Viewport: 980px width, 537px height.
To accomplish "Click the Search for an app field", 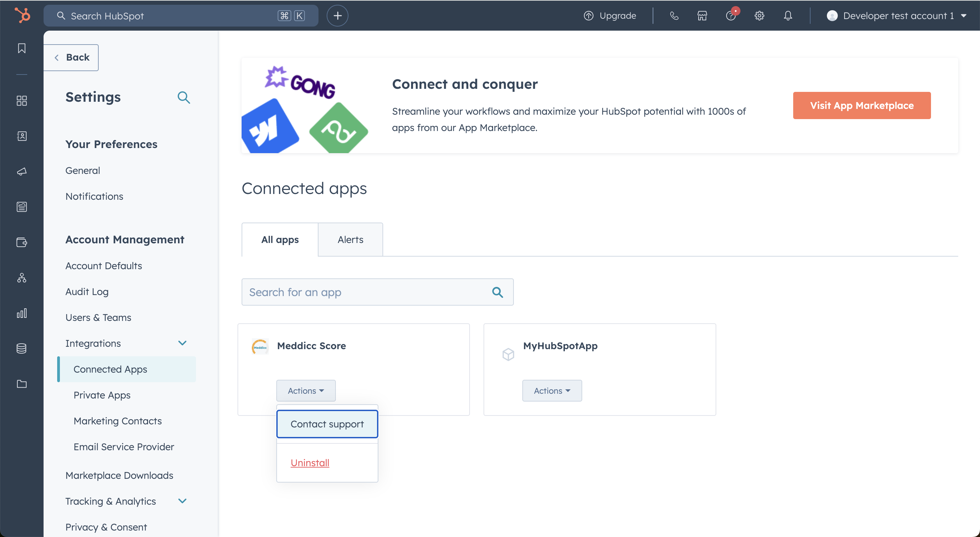I will (377, 292).
